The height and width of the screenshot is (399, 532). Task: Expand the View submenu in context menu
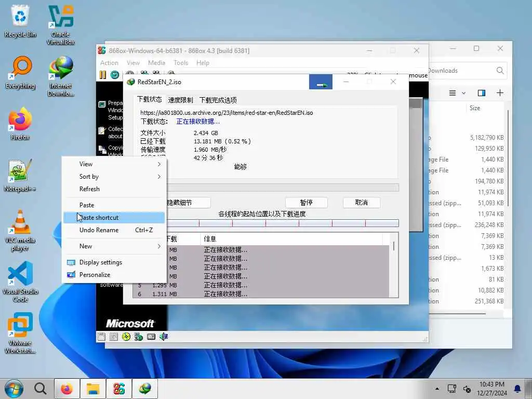point(114,164)
